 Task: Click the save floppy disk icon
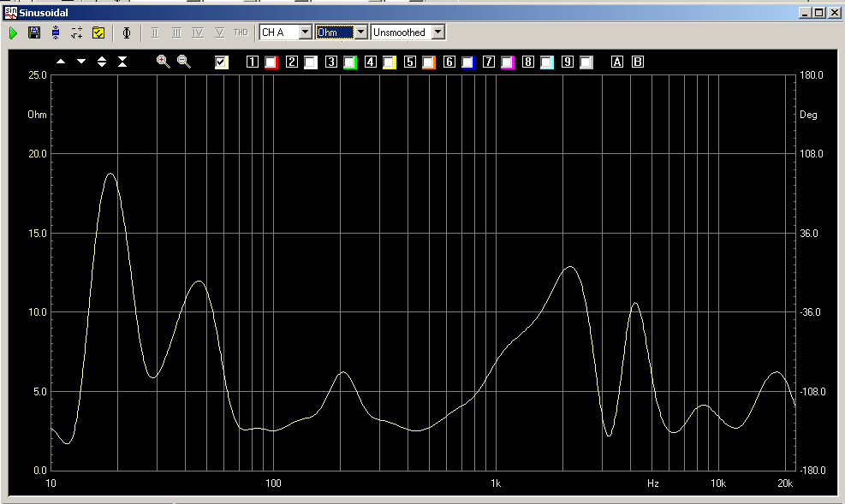34,33
